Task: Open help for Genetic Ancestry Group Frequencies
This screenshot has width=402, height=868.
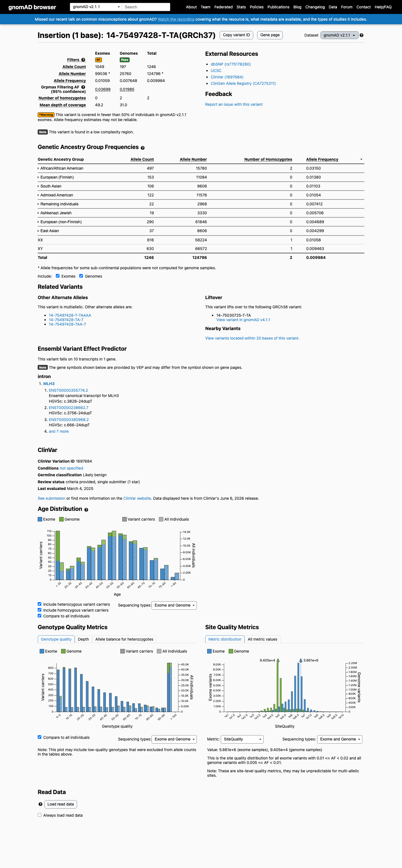Action: 143,148
